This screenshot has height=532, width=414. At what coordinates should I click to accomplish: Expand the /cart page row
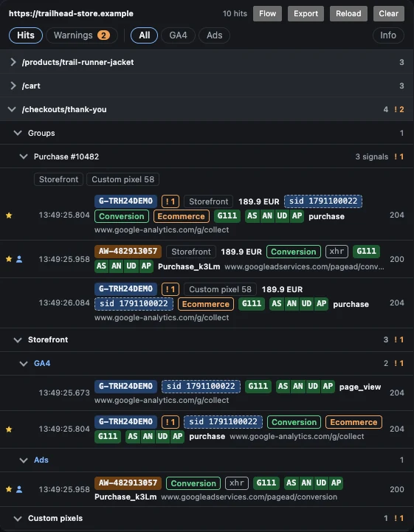(207, 86)
